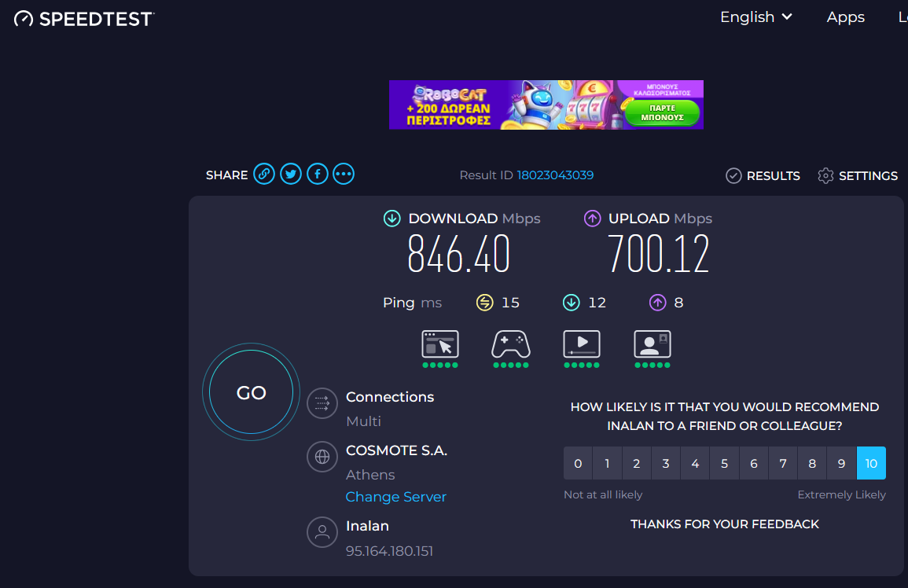
Task: Click the download arrow icon
Action: [392, 219]
